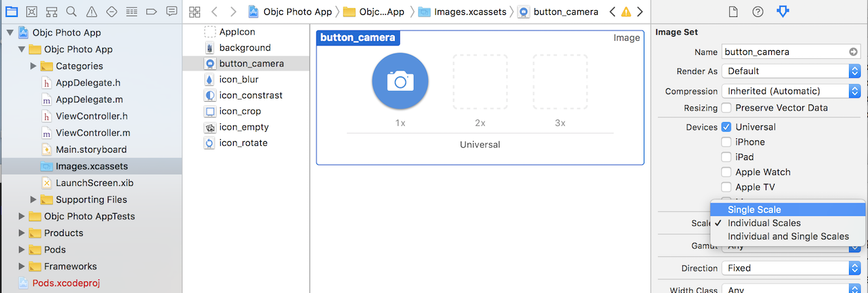Enable the Apple Watch checkbox
The width and height of the screenshot is (868, 293).
pyautogui.click(x=726, y=172)
